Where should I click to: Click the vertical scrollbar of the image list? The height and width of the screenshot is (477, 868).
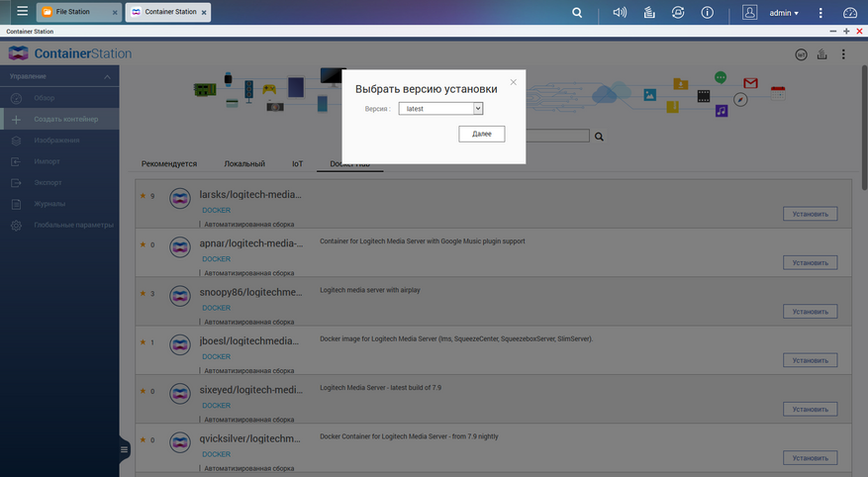tap(864, 128)
